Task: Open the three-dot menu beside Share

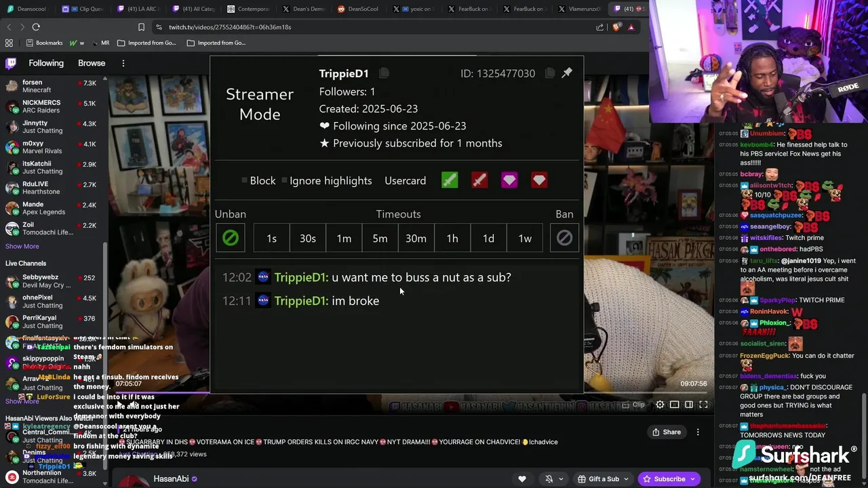Action: [698, 432]
